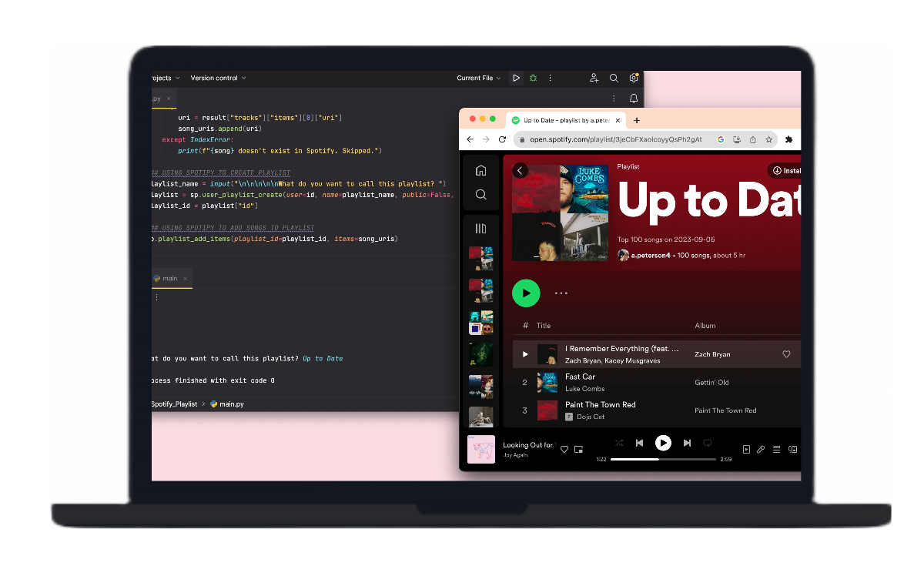
Task: Click the Install App button in Spotify
Action: coord(785,170)
